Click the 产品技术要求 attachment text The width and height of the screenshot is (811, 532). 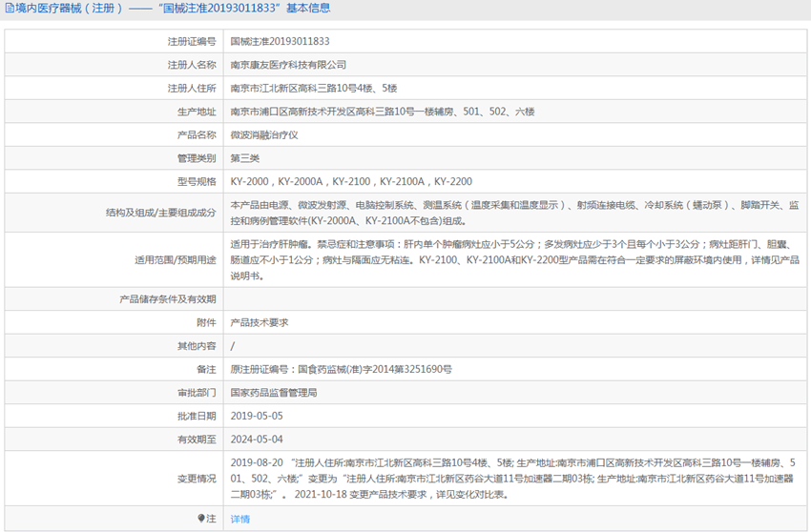[x=260, y=322]
